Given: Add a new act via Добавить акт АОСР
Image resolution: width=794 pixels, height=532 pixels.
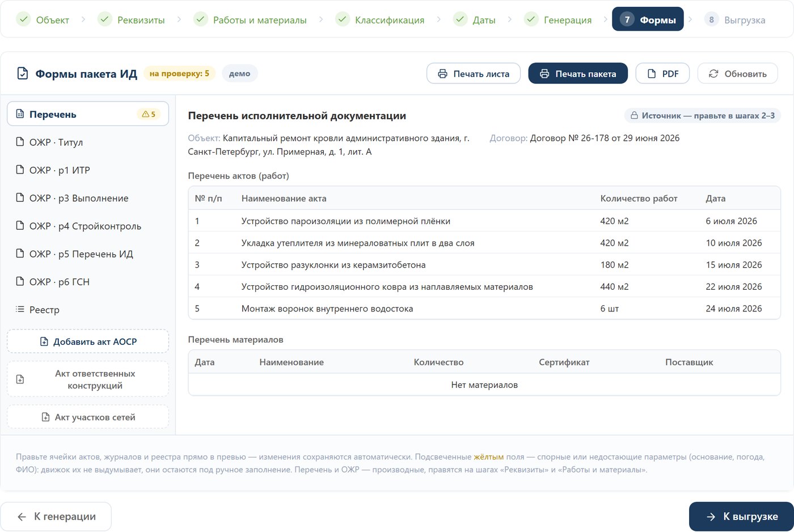Looking at the screenshot, I should [x=88, y=341].
